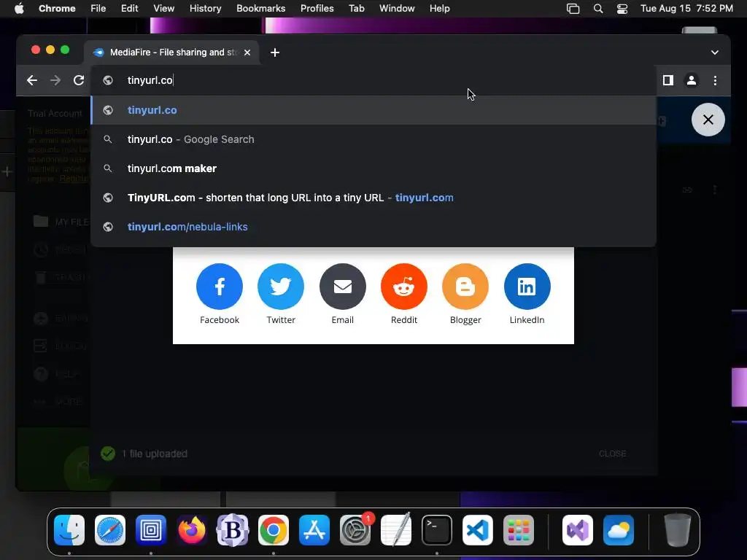This screenshot has width=747, height=560.
Task: Expand the tab search chevron
Action: [x=715, y=52]
